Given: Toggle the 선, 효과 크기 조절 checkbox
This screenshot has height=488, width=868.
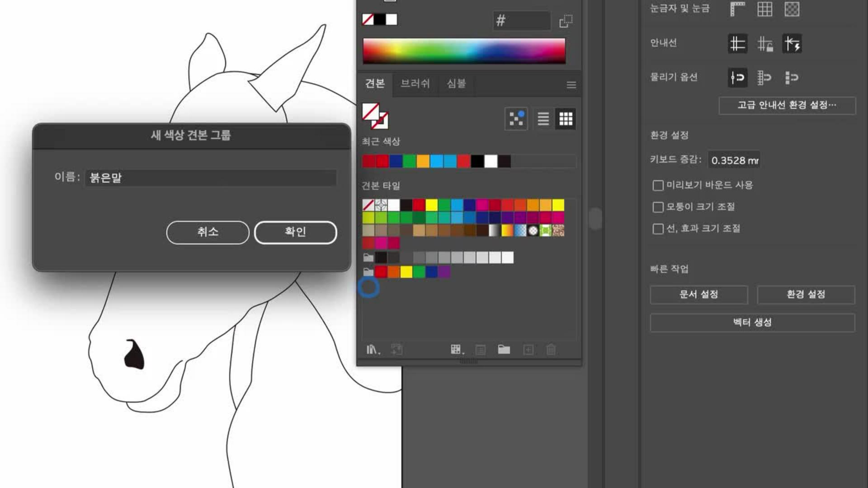Looking at the screenshot, I should click(x=658, y=229).
